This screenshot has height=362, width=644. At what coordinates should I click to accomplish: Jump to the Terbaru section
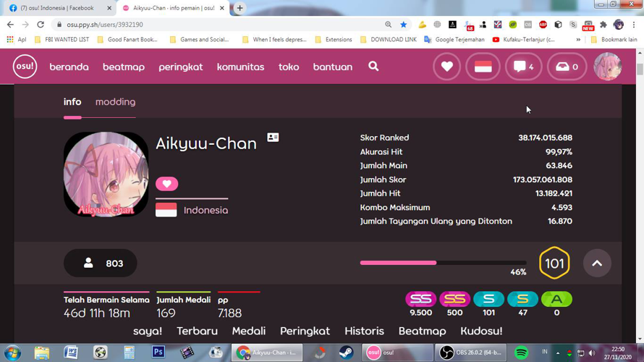(x=197, y=331)
